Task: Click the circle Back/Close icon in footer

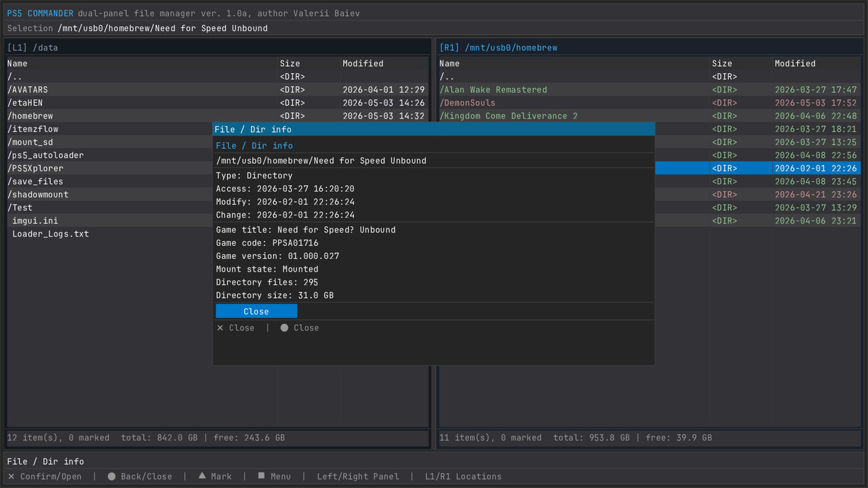Action: 112,476
